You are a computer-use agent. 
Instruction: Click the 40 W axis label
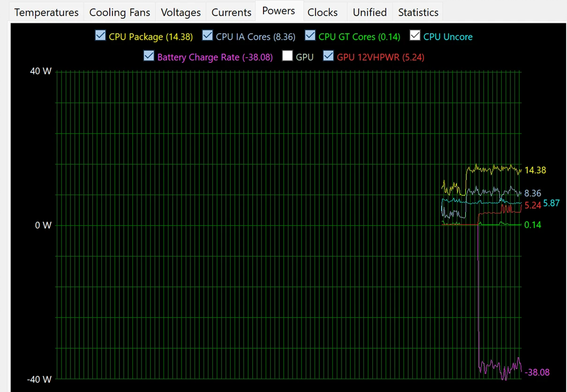(41, 71)
